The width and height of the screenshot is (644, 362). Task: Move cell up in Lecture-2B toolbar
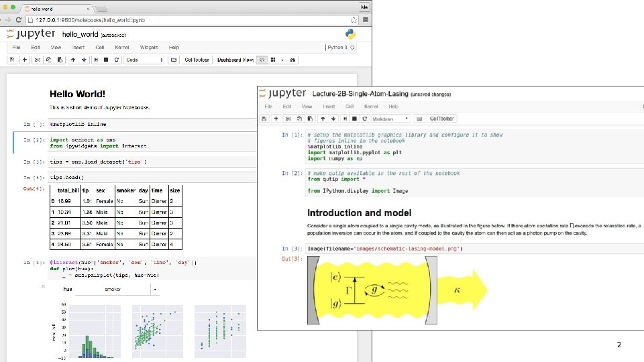323,119
